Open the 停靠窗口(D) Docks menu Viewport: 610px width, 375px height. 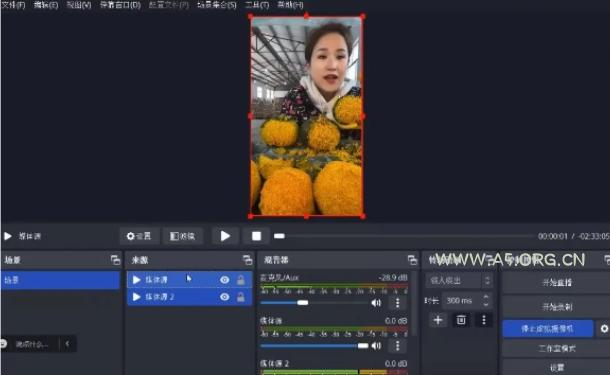pos(120,5)
